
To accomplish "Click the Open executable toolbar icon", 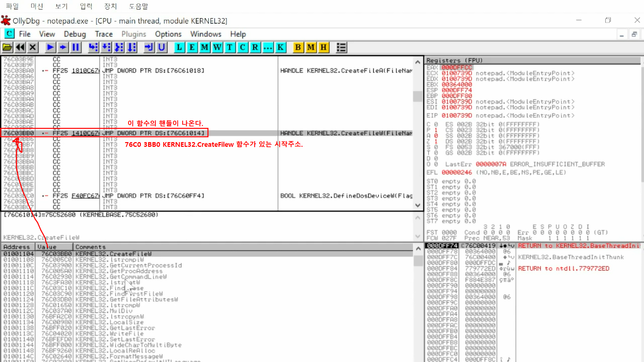I will tap(7, 47).
